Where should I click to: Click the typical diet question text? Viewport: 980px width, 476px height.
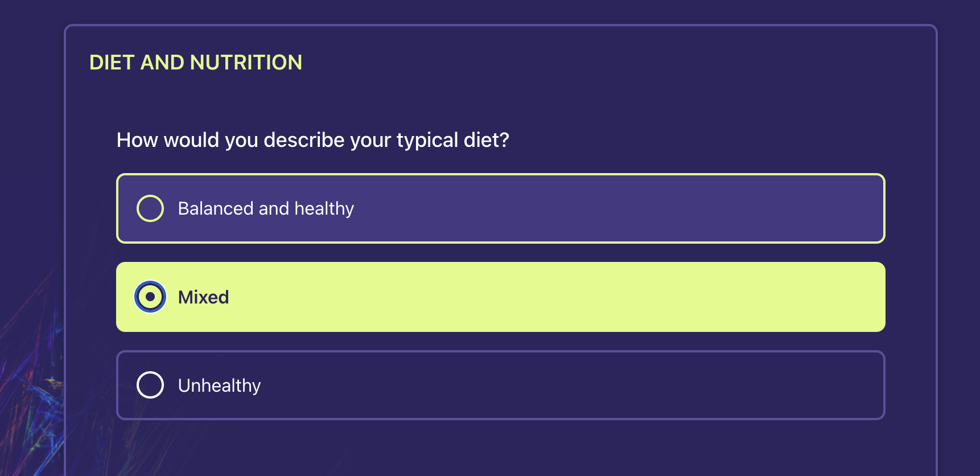(x=312, y=140)
